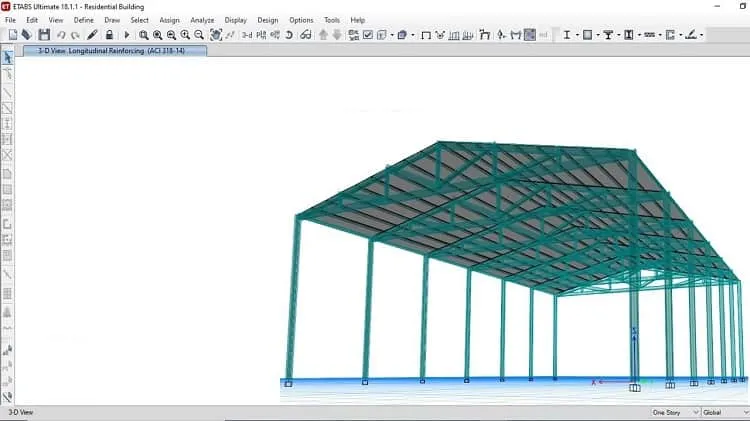Open the Global coordinate system dropdown

(725, 412)
